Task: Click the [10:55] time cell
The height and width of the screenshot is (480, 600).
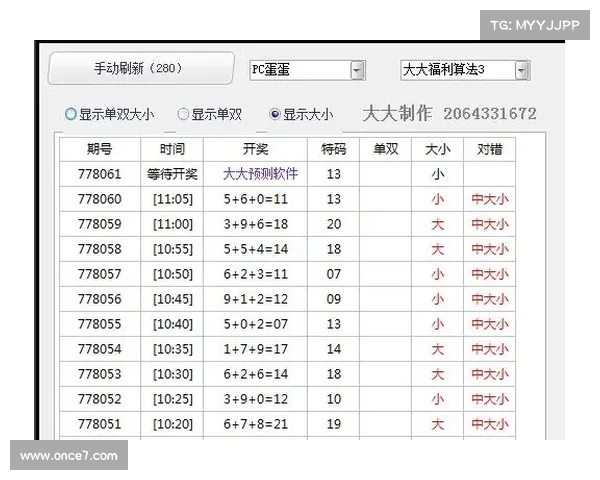Action: pyautogui.click(x=173, y=250)
